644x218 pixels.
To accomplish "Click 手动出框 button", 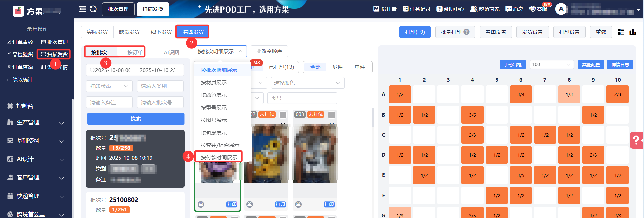I will pos(513,65).
